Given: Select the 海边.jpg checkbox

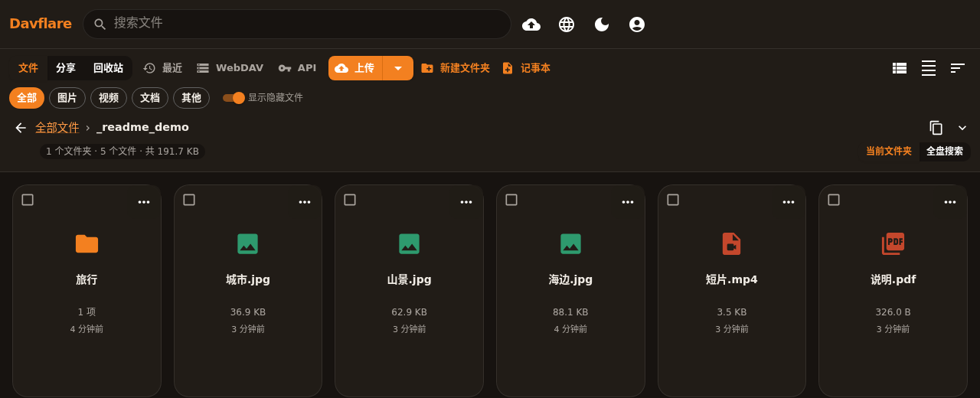Looking at the screenshot, I should [x=511, y=200].
